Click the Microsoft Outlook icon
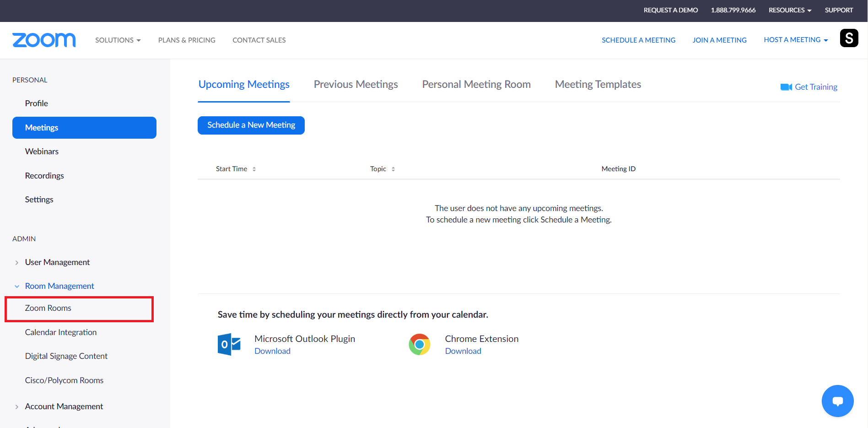 (x=229, y=344)
